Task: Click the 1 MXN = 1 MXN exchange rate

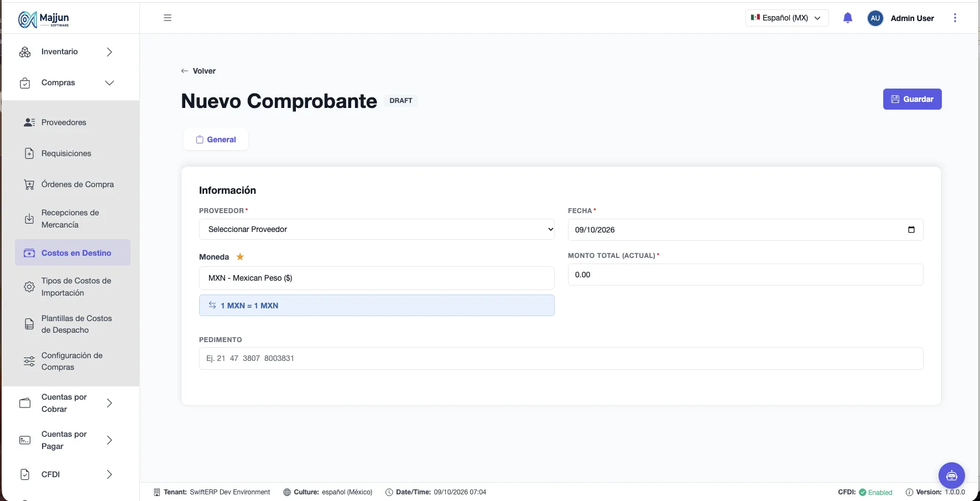Action: pos(377,306)
